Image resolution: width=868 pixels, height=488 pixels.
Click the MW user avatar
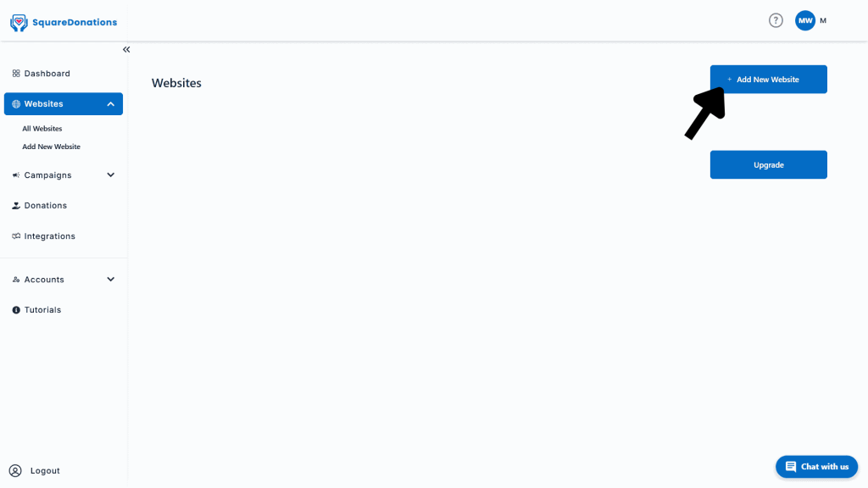pos(805,20)
